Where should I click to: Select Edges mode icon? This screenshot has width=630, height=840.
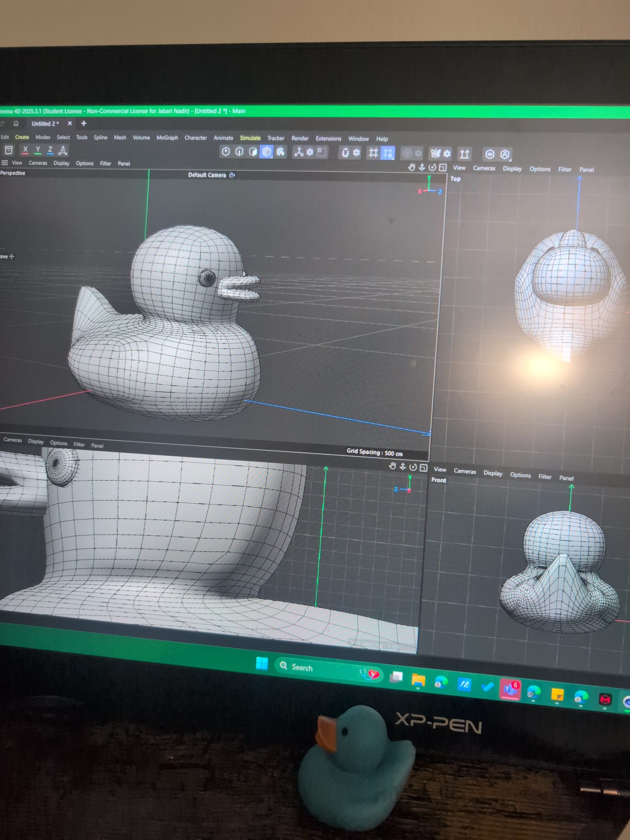(239, 152)
